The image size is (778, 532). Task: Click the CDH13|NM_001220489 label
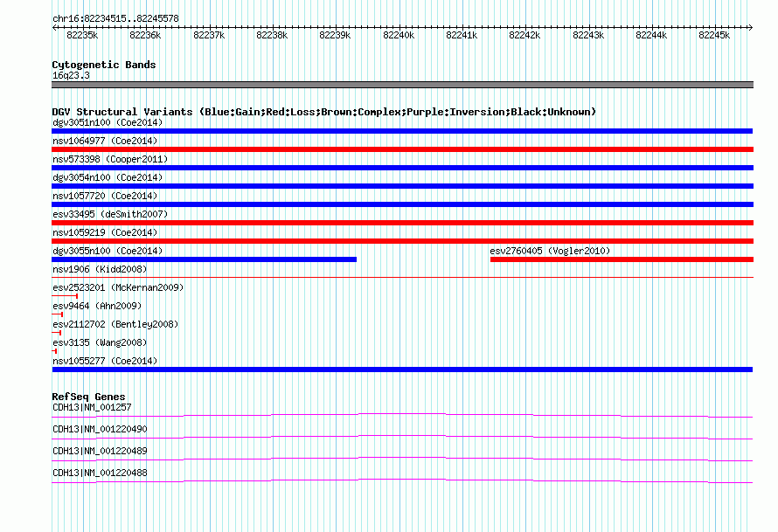pyautogui.click(x=100, y=451)
